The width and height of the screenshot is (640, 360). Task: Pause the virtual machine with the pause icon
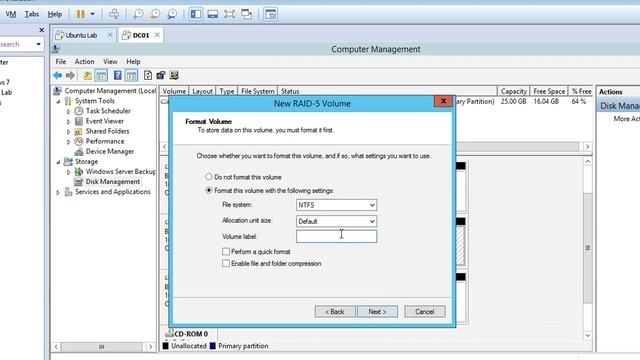tap(81, 14)
